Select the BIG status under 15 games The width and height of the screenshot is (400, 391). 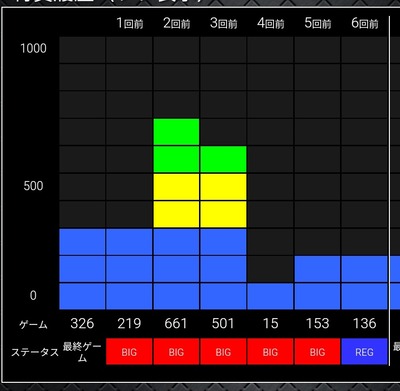pyautogui.click(x=270, y=352)
